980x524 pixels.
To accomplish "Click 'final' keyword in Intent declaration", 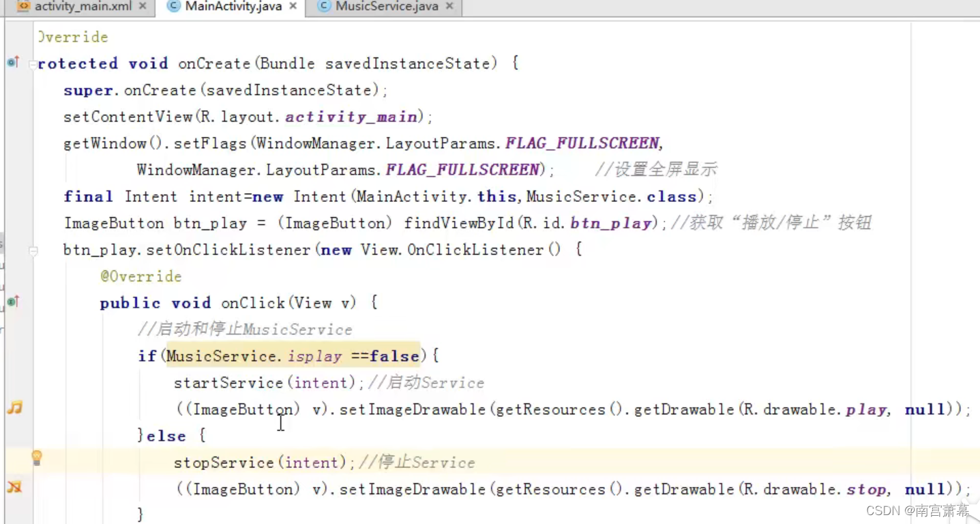I will point(88,196).
